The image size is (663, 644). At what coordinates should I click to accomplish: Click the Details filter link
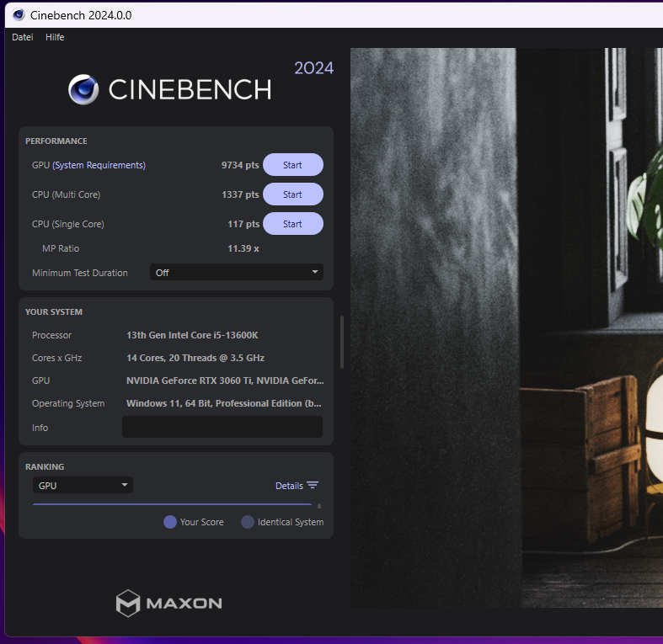289,486
